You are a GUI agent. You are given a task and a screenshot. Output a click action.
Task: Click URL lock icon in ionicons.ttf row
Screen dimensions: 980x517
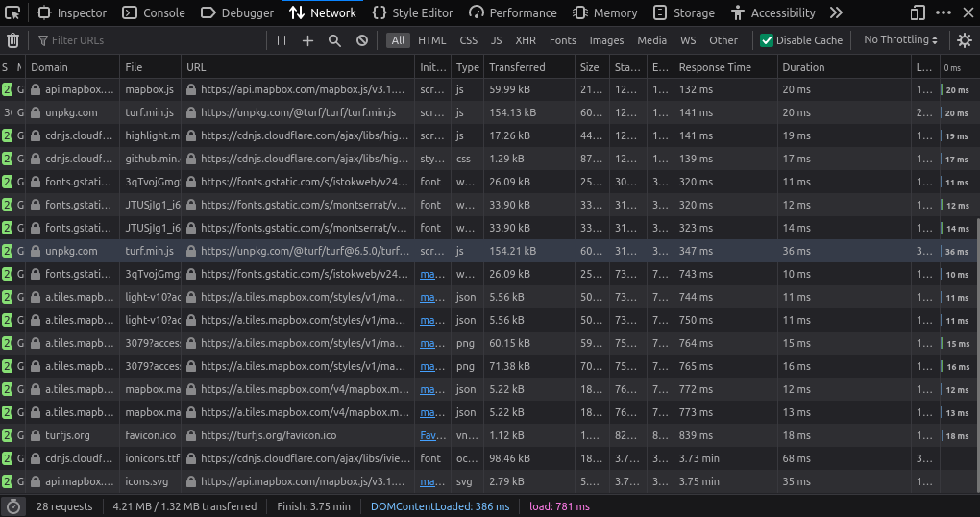pyautogui.click(x=190, y=458)
